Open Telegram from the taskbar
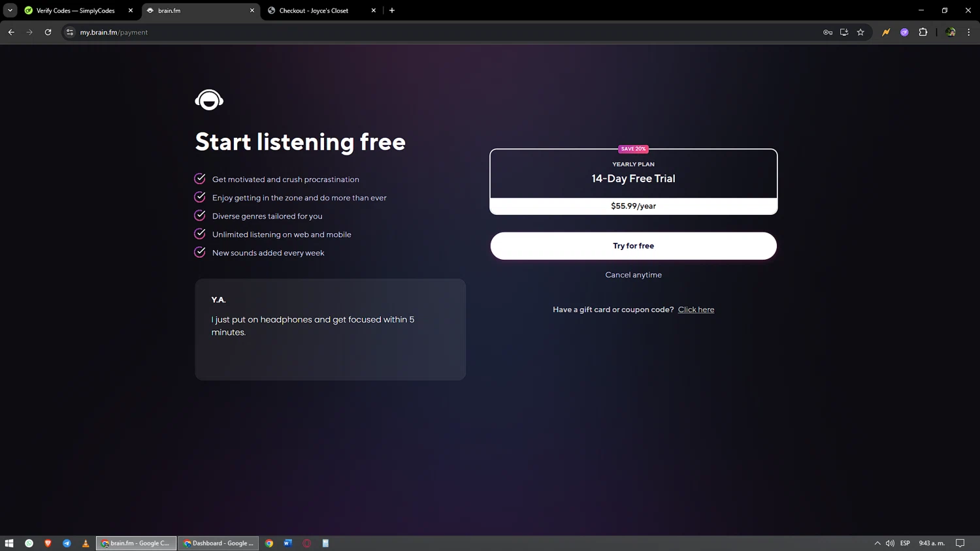This screenshot has height=551, width=980. coord(67,543)
